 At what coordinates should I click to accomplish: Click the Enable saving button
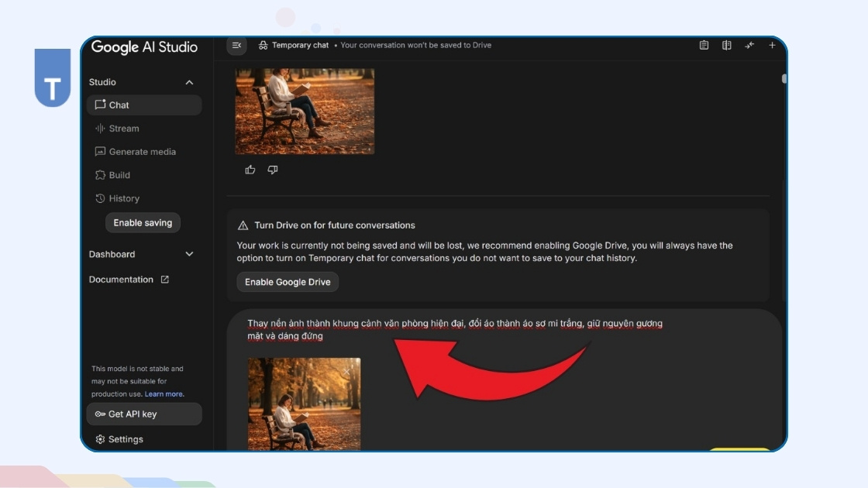click(143, 223)
